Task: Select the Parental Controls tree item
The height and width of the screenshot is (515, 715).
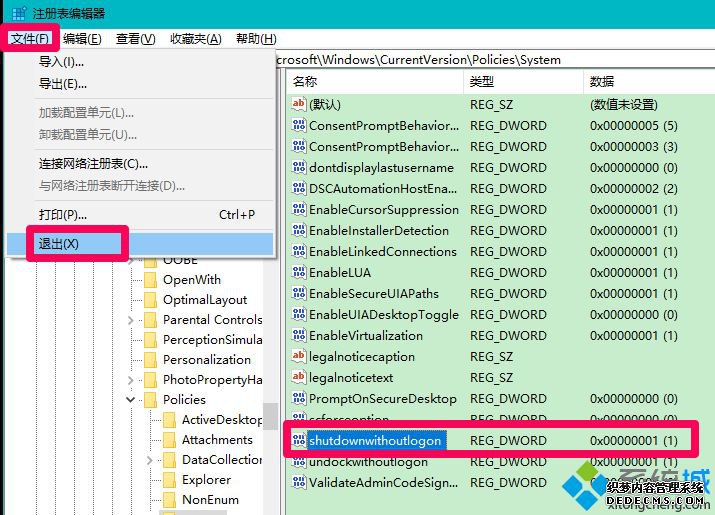Action: [x=212, y=320]
